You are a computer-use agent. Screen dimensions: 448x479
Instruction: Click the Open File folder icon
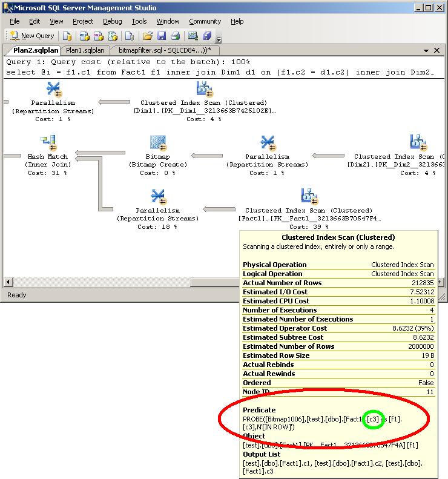[x=148, y=36]
